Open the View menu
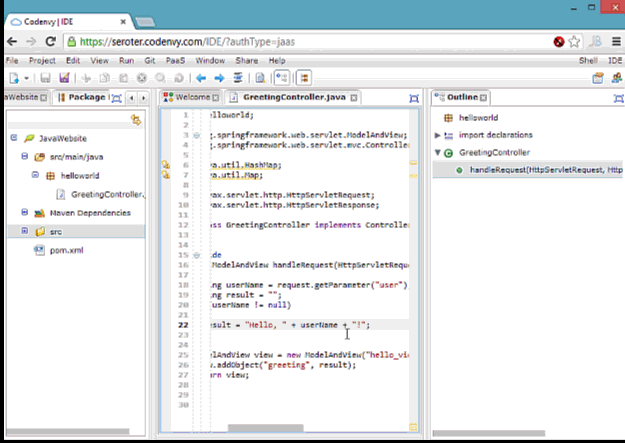Image resolution: width=625 pixels, height=443 pixels. tap(99, 61)
